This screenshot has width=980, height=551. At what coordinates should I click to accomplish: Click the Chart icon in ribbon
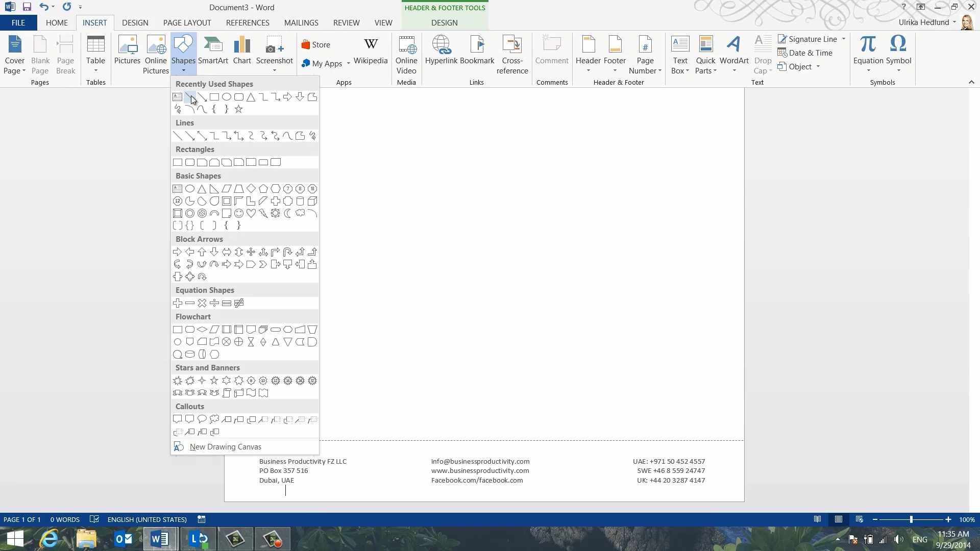tap(242, 51)
